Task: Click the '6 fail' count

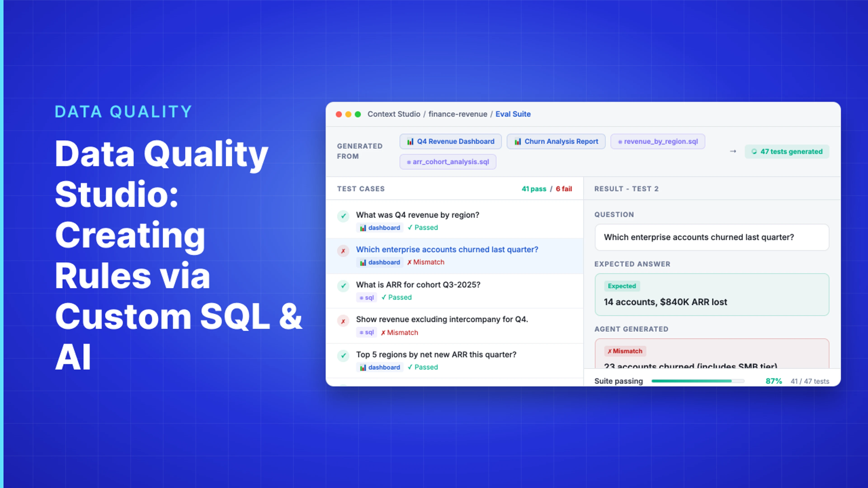Action: pos(564,189)
